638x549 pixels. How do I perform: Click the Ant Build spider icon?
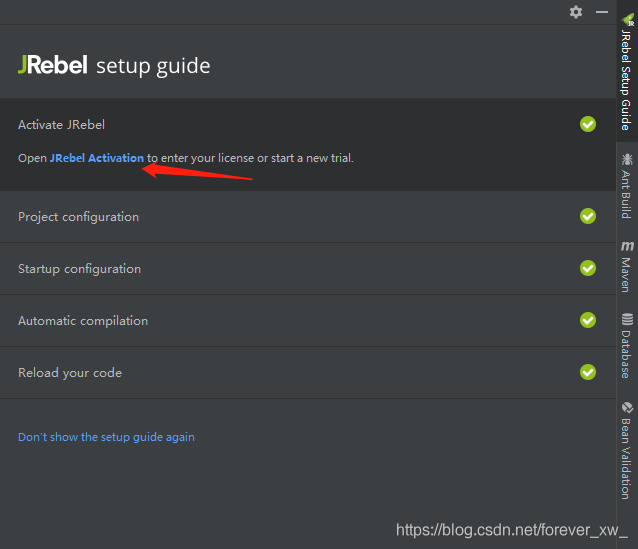tap(627, 159)
